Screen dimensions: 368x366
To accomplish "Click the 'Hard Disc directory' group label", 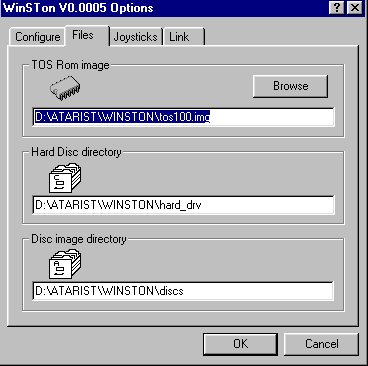I will click(x=76, y=152).
